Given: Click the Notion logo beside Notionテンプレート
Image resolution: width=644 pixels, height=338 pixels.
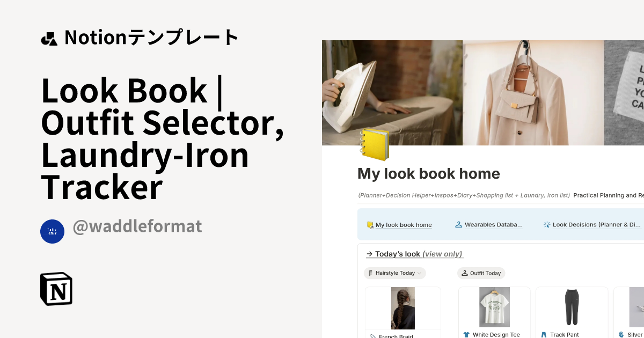Looking at the screenshot, I should pos(49,38).
